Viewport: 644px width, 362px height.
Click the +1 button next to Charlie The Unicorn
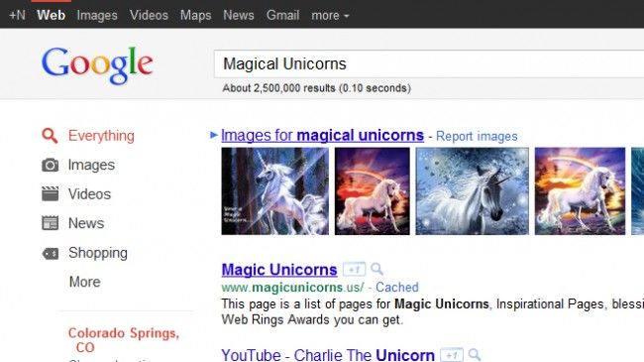point(452,355)
